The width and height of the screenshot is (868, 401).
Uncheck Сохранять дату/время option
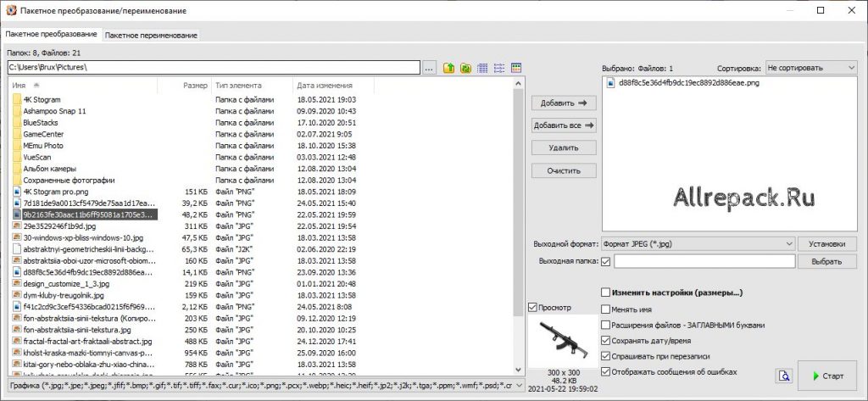click(605, 341)
